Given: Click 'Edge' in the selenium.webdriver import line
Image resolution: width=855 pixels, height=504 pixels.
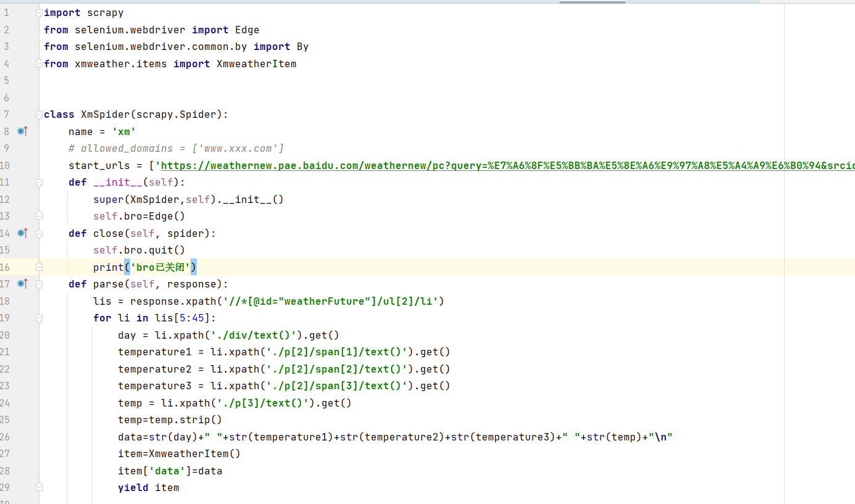Looking at the screenshot, I should coord(247,30).
